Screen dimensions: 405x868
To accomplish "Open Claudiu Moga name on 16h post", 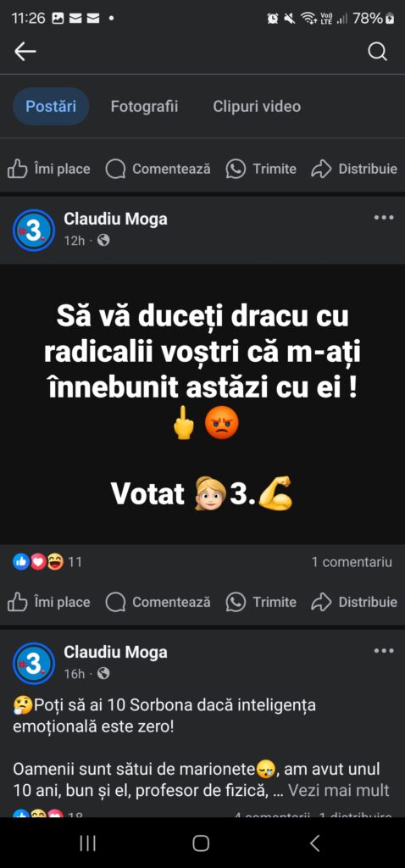I will pyautogui.click(x=115, y=652).
